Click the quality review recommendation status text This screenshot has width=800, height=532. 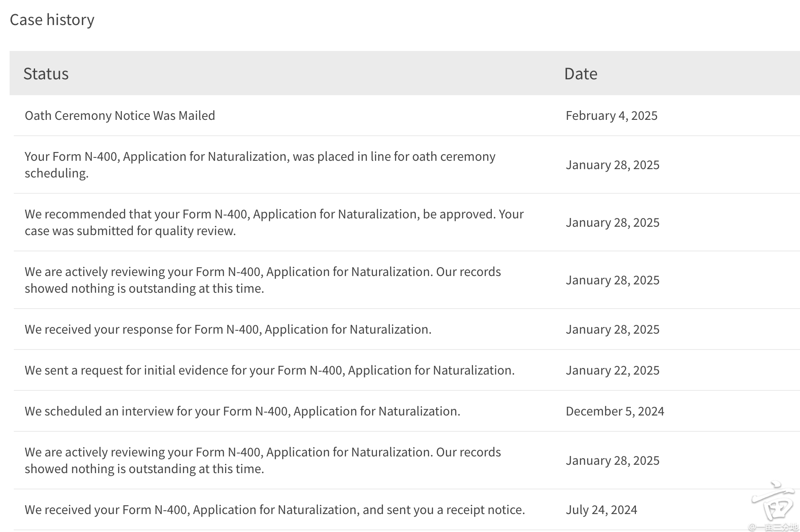pos(274,222)
